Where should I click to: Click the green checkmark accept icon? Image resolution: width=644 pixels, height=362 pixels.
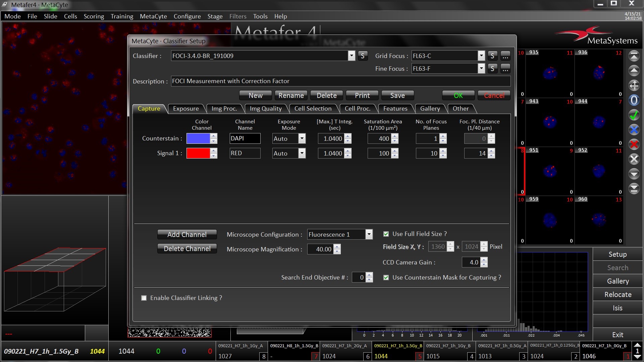pyautogui.click(x=634, y=115)
